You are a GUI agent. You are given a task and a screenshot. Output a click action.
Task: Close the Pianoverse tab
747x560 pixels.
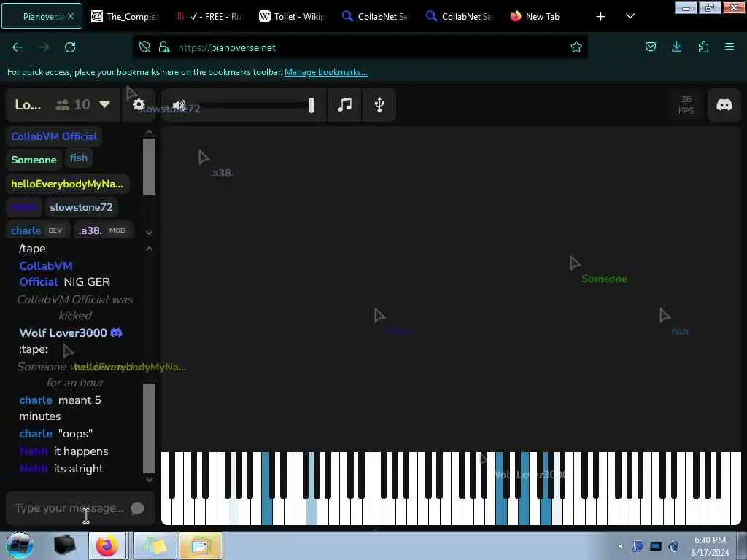pyautogui.click(x=71, y=16)
